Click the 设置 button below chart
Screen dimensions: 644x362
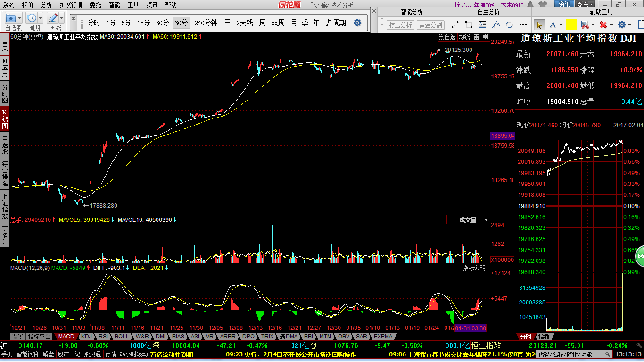point(17,337)
